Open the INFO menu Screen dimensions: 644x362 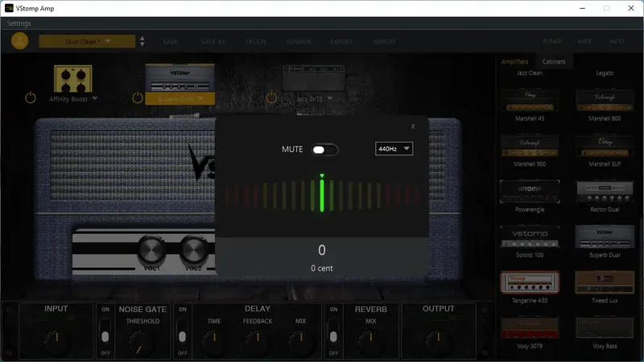pyautogui.click(x=616, y=42)
